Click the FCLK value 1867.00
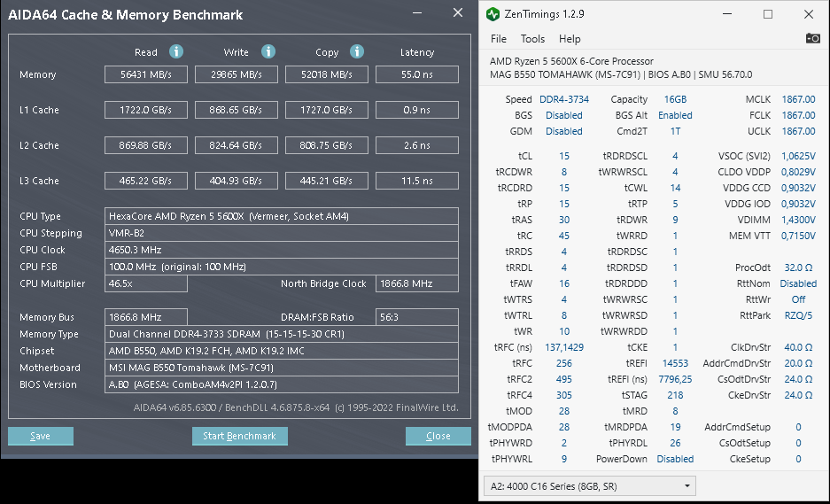This screenshot has height=504, width=830. coord(798,115)
